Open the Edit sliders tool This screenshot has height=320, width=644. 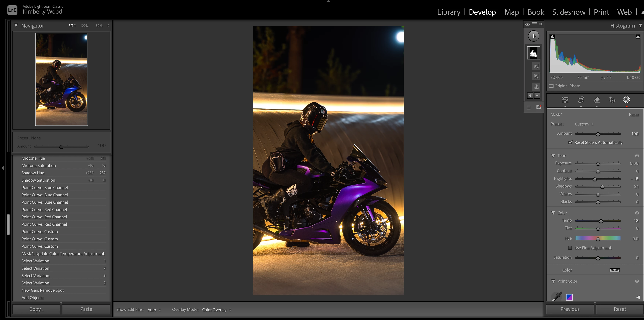click(565, 100)
